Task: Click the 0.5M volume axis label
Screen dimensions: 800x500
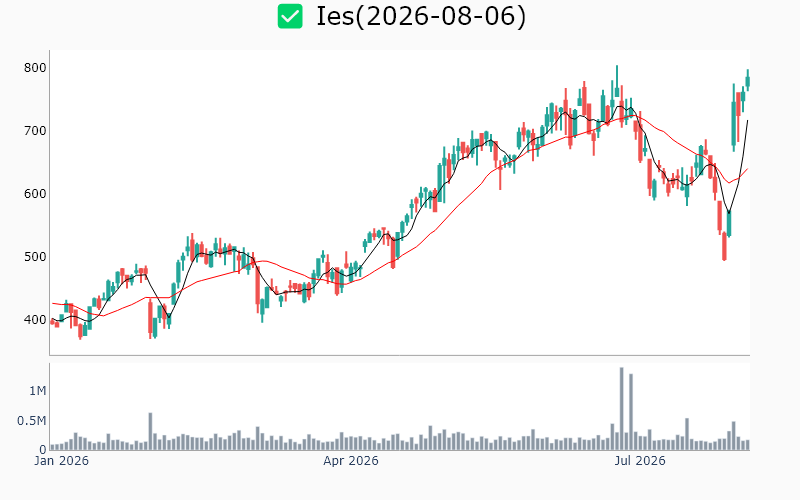Action: click(32, 421)
